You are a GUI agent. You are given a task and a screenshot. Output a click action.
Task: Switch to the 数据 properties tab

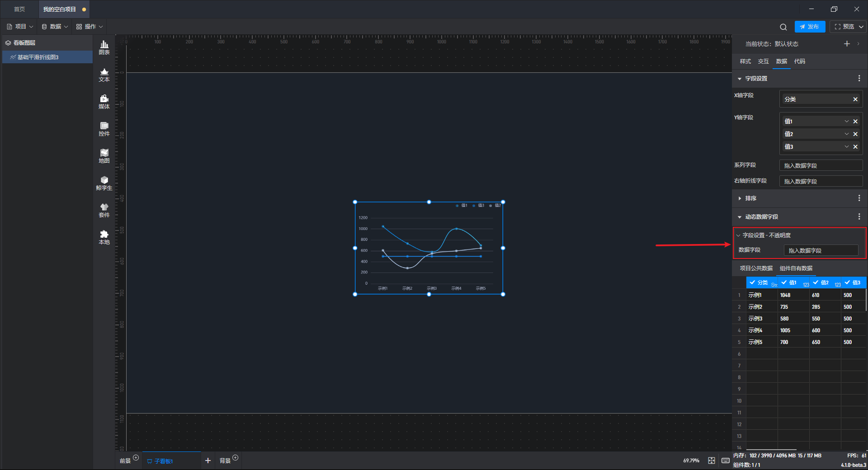781,61
